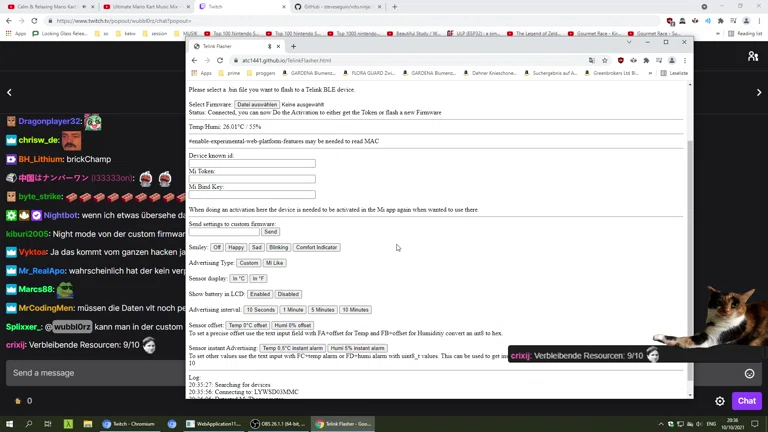Reload the Telink Flasher page

pyautogui.click(x=220, y=60)
